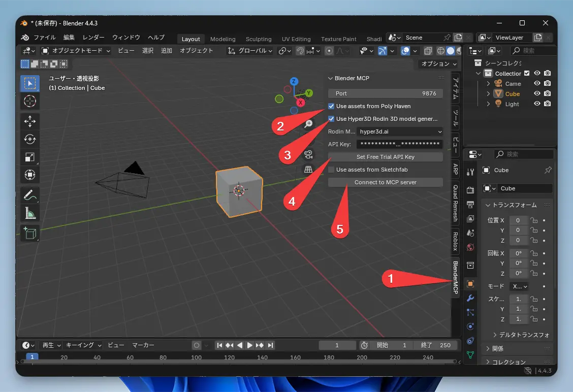This screenshot has width=573, height=392.
Task: Click the API Key input field
Action: point(400,144)
